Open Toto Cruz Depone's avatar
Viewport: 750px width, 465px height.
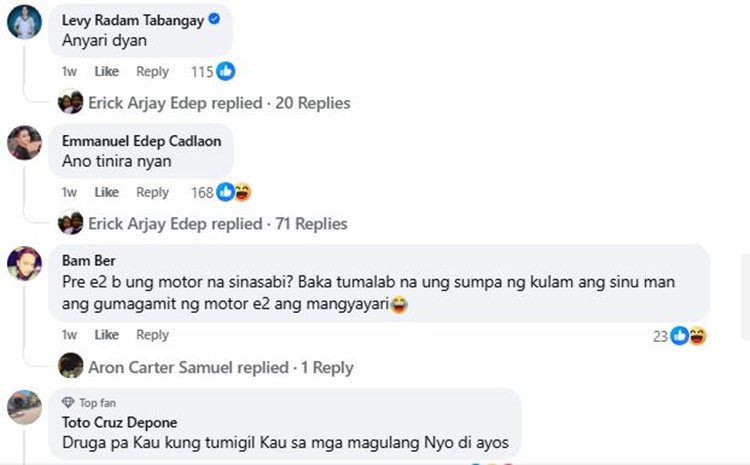point(24,408)
